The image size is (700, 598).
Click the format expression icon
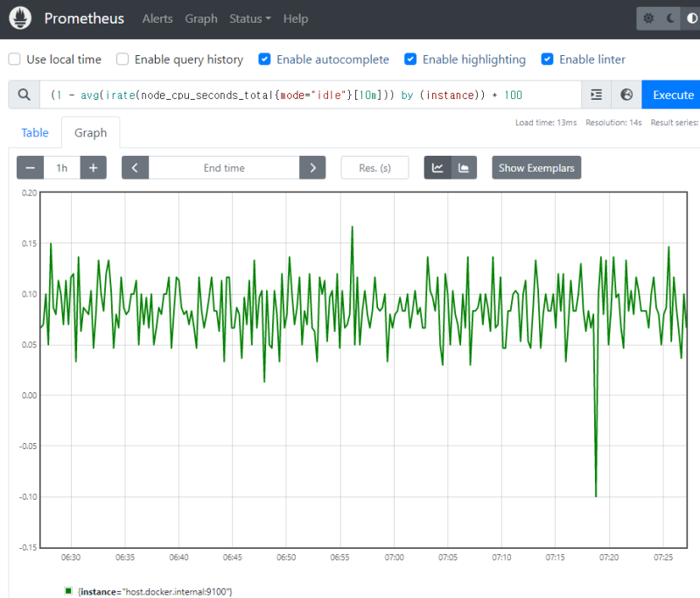click(x=597, y=95)
